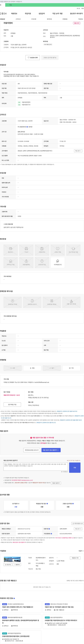The height and width of the screenshot is (644, 84).
Task: Click the 자녀 학자금 지원 icon
Action: [x=73, y=250]
